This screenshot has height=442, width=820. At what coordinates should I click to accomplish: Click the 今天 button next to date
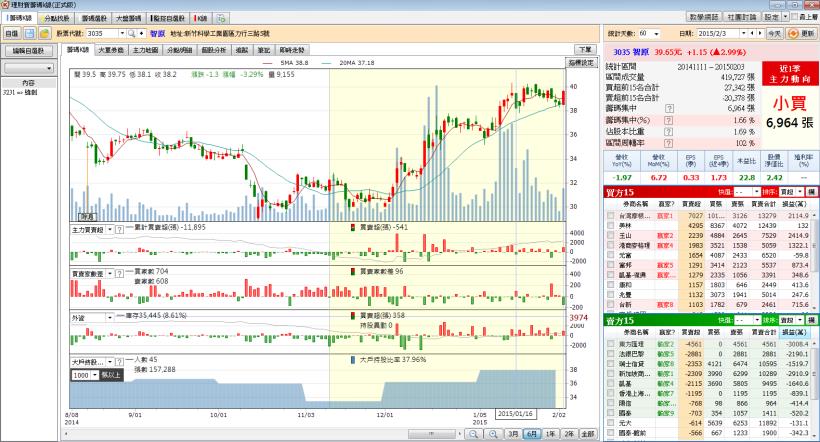point(776,33)
